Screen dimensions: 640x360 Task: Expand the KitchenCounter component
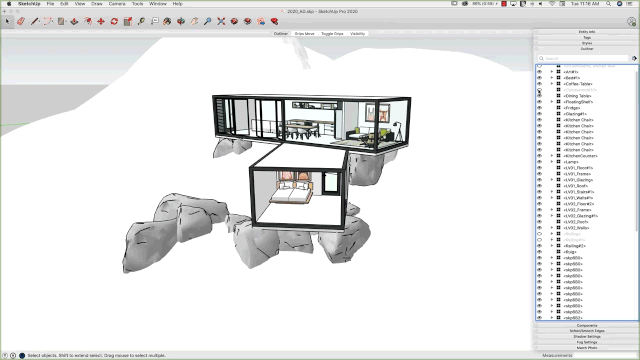[x=552, y=156]
